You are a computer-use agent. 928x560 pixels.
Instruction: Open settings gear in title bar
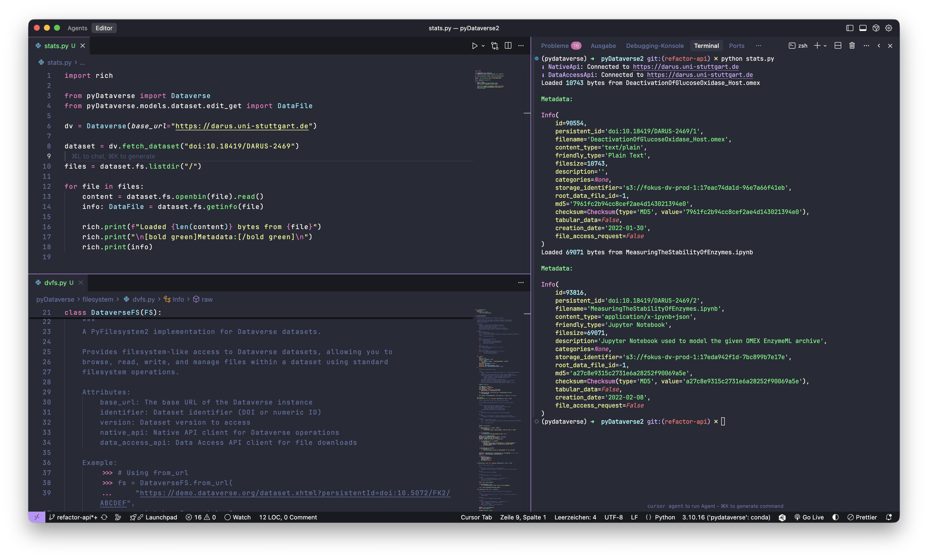pos(888,28)
